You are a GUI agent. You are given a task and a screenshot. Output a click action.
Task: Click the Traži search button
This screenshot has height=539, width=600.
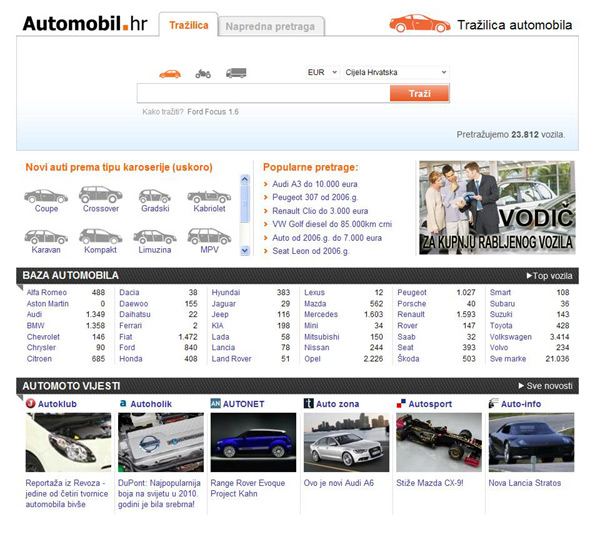click(419, 94)
